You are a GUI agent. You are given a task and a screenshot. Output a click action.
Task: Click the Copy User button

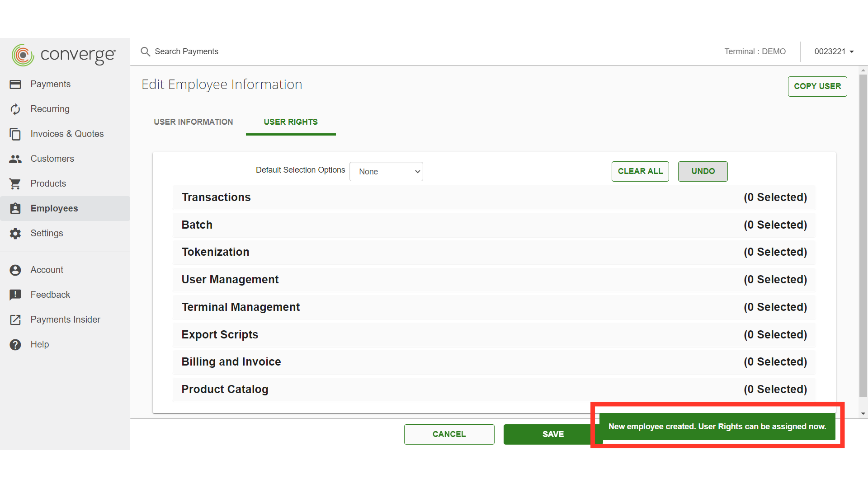[817, 86]
